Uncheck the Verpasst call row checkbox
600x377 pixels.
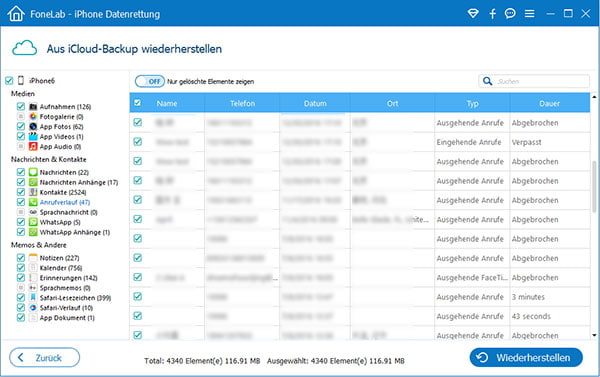click(x=137, y=142)
